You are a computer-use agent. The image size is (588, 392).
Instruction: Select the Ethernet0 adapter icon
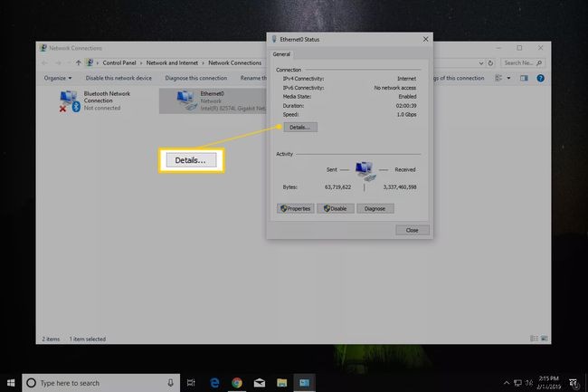click(x=186, y=100)
